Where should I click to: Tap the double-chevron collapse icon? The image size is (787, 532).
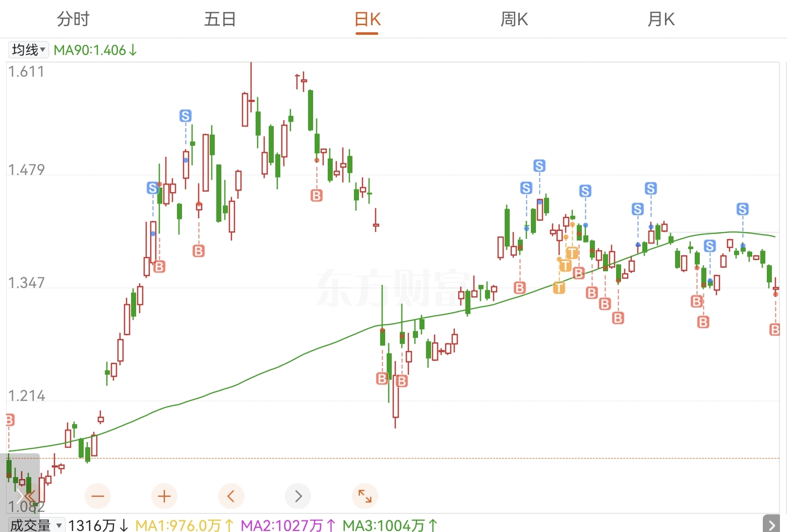coord(23,496)
